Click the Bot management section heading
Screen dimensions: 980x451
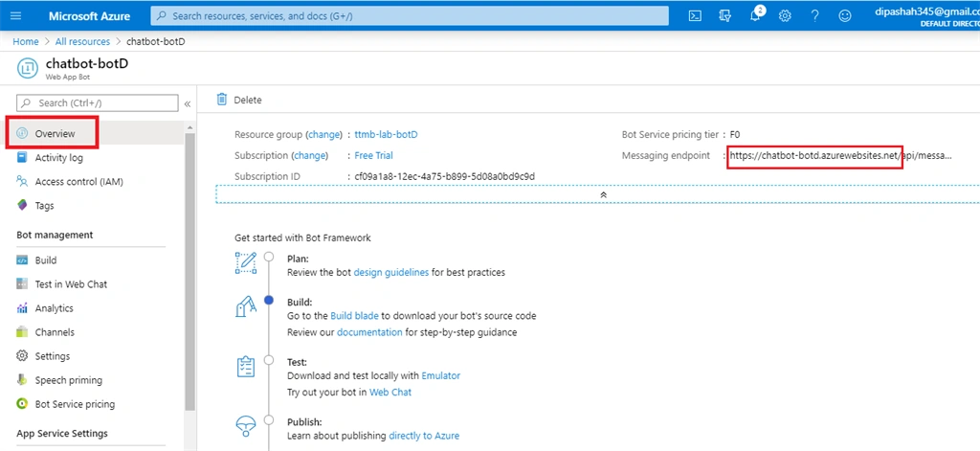55,235
